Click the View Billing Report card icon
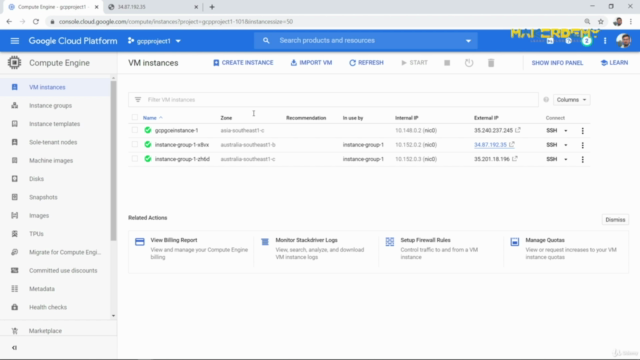Viewport: 640px width, 360px height. [x=140, y=242]
